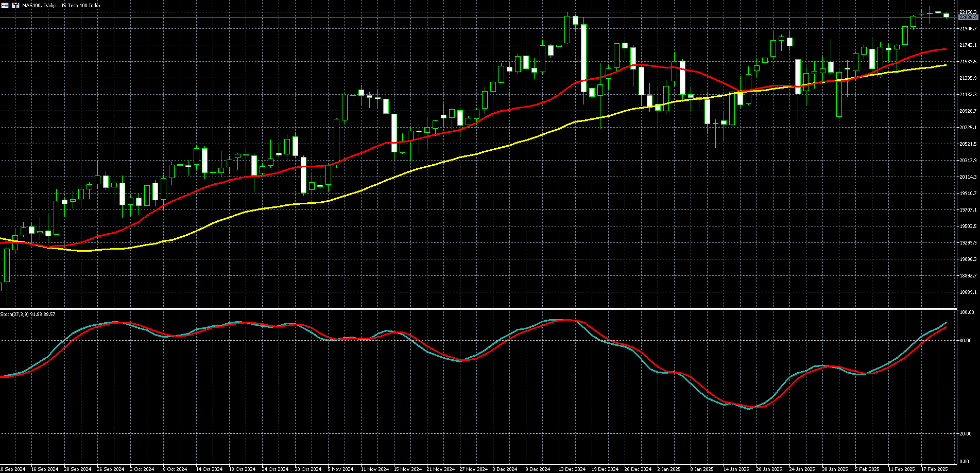
Task: Select the current price label 22086.9
Action: coord(968,17)
